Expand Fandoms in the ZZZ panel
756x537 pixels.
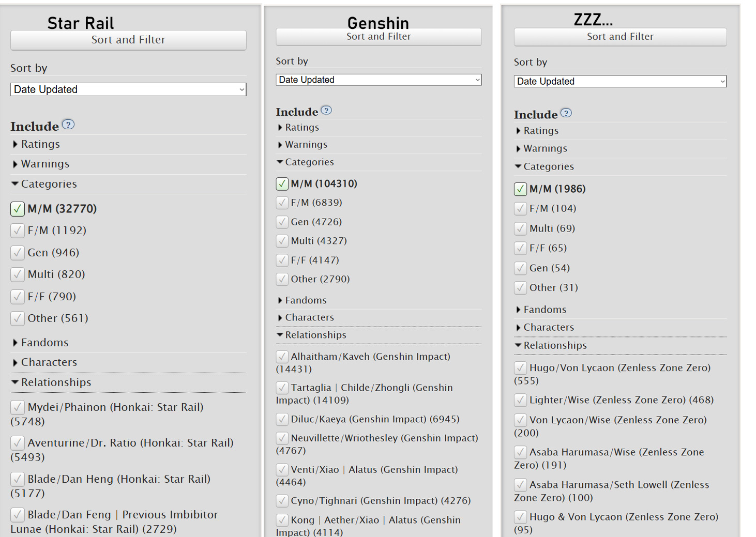(x=541, y=310)
